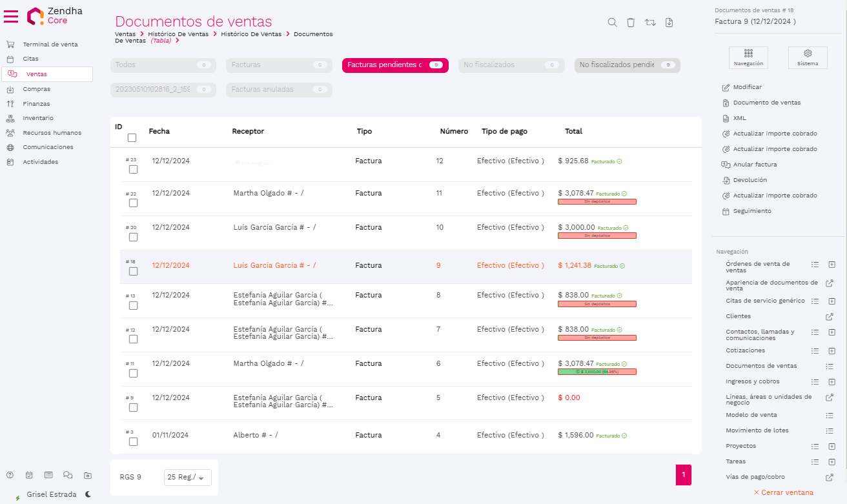Tick the select-all checkbox in header
The width and height of the screenshot is (847, 504).
pos(132,137)
